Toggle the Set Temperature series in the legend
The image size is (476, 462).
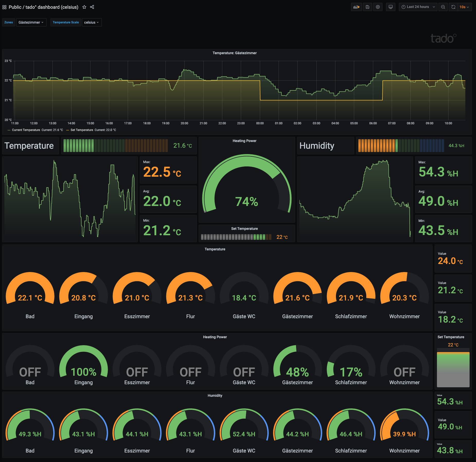pos(82,130)
